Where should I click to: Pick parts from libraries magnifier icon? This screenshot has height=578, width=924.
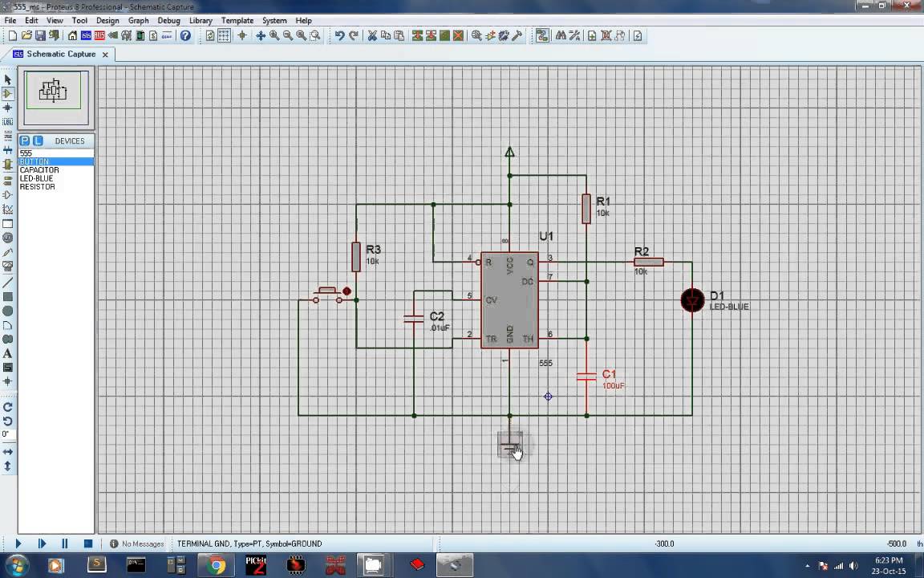tap(476, 36)
